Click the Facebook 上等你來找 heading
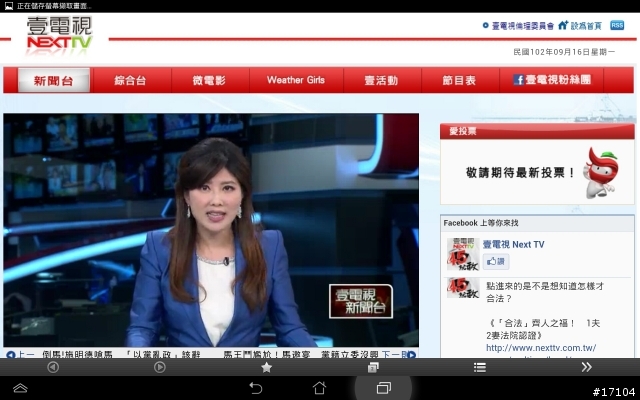The image size is (640, 400). click(481, 223)
